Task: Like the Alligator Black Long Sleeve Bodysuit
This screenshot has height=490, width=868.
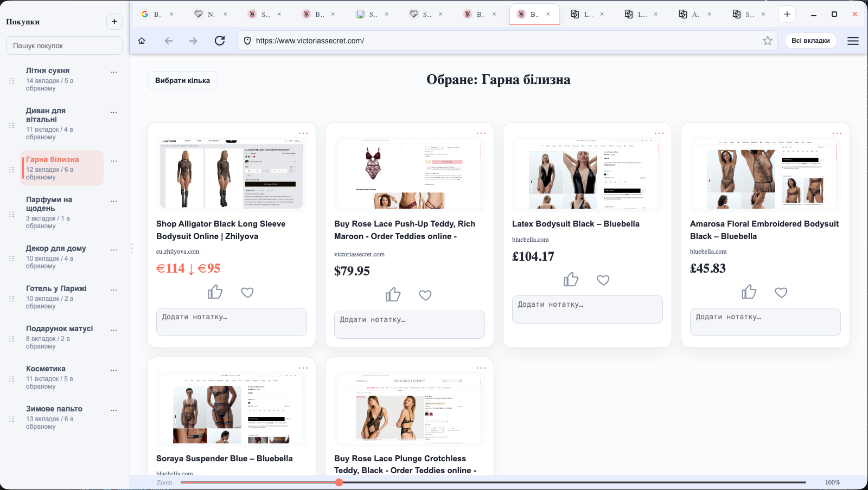Action: (x=215, y=292)
